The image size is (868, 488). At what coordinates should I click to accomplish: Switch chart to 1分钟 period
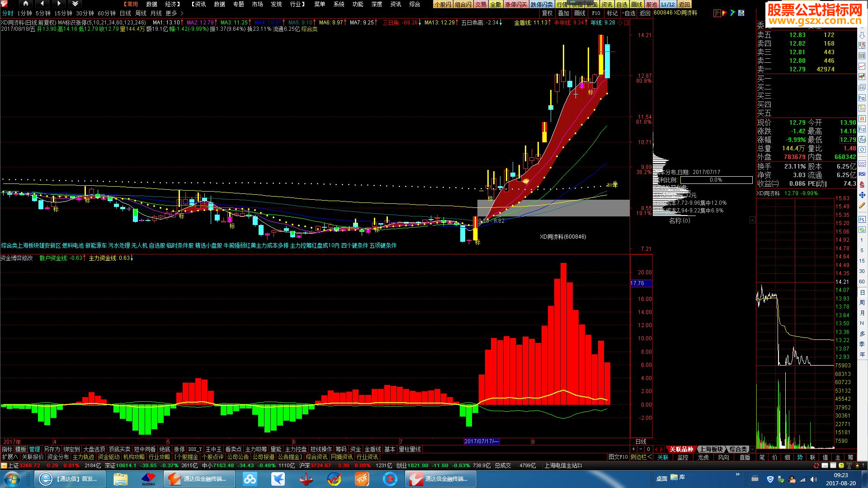click(25, 14)
